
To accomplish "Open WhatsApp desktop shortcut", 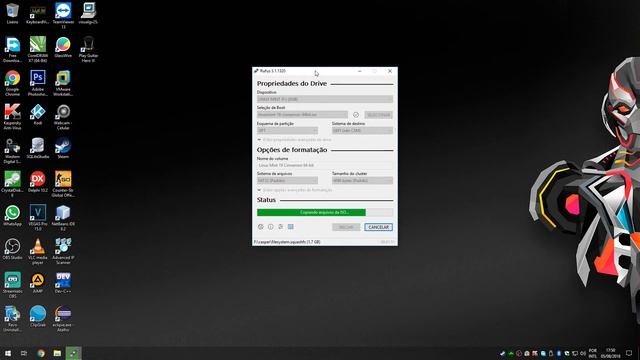I will coord(12,216).
